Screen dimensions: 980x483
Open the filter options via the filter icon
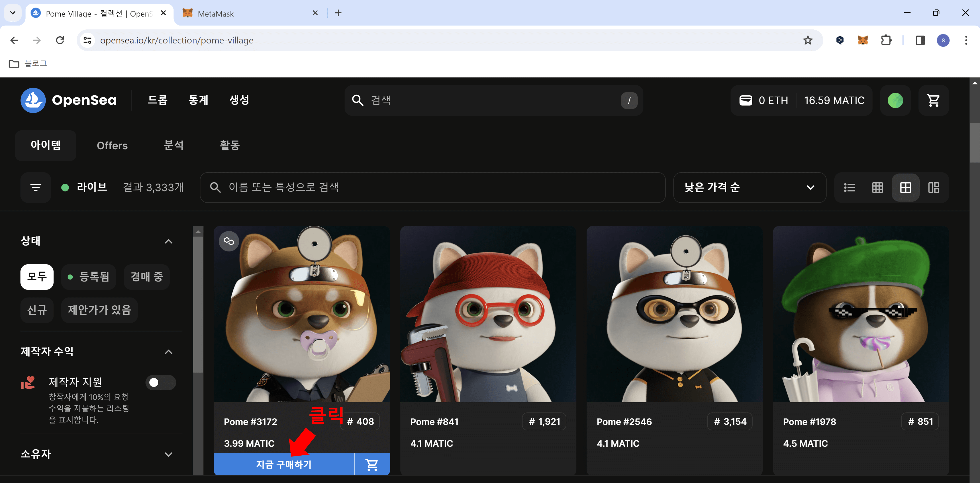click(x=35, y=187)
